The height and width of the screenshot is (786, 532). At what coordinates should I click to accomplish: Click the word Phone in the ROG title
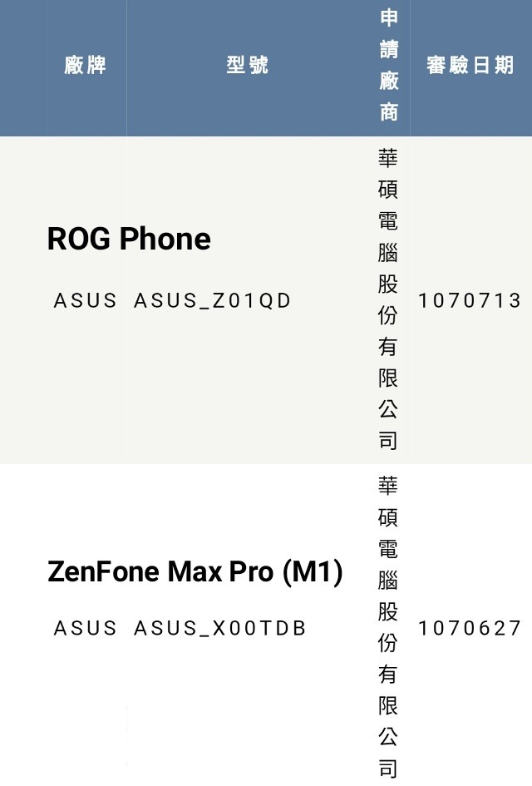point(165,239)
